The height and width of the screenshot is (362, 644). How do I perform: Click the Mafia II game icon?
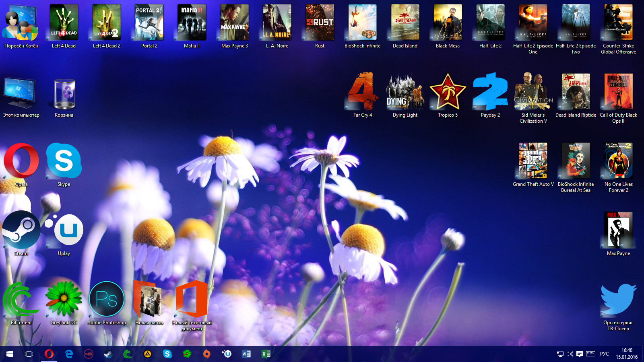pos(192,23)
